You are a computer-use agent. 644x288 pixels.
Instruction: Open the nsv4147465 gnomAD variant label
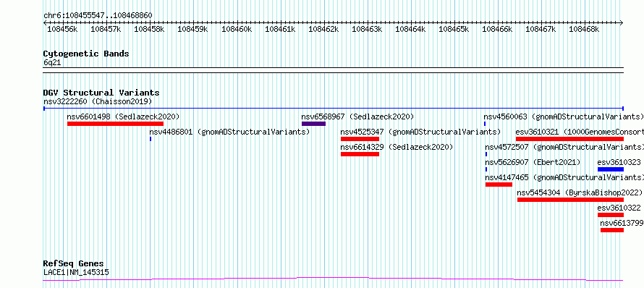(564, 177)
